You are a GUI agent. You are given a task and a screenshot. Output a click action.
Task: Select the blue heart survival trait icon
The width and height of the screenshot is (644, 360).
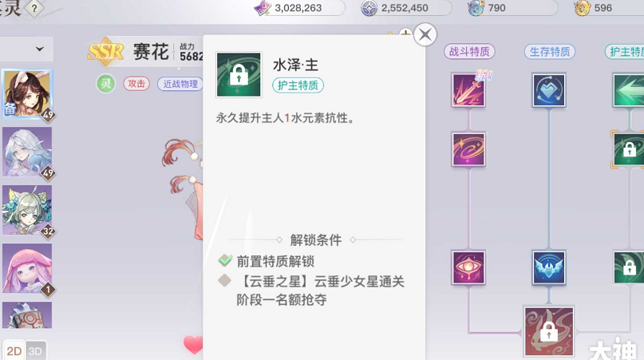click(x=549, y=90)
